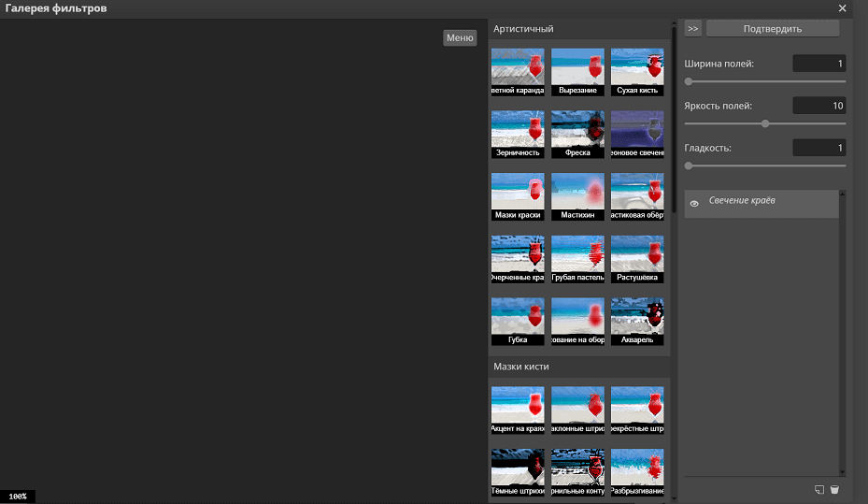Click the effect layers list scrollbar

843,332
